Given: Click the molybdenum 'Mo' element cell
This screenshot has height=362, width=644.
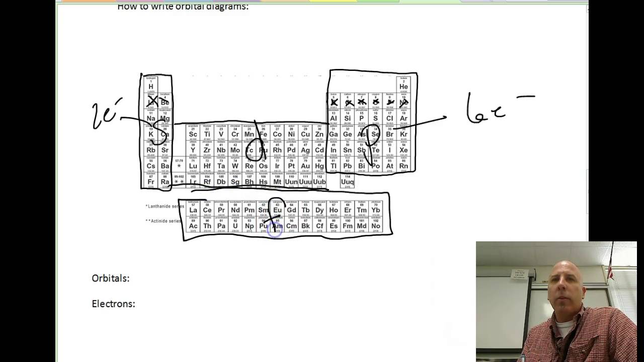Looking at the screenshot, I should coord(235,148).
